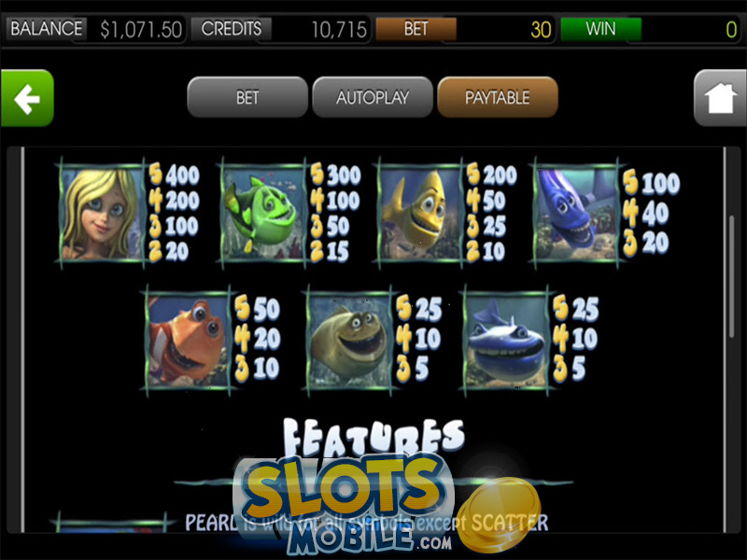Screen dimensions: 747x560
Task: Open the Bet tab
Action: pyautogui.click(x=247, y=97)
